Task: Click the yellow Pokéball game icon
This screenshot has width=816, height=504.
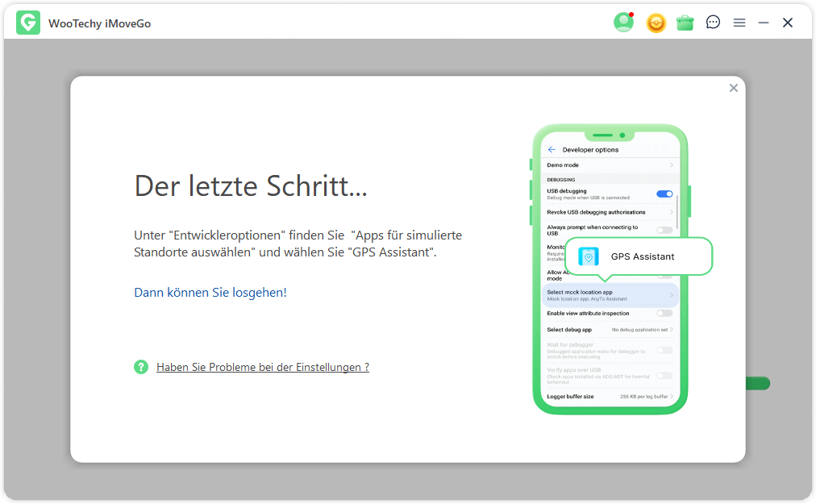Action: [656, 23]
